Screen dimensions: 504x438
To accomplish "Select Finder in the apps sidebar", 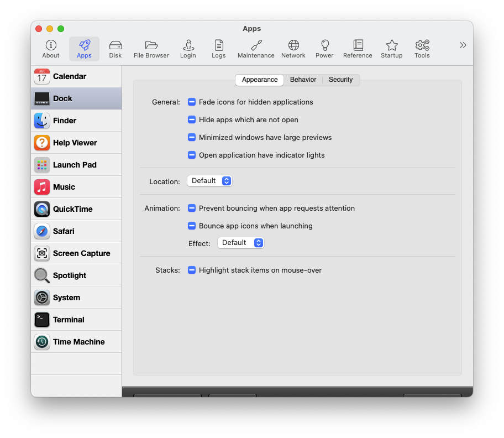I will pos(76,121).
